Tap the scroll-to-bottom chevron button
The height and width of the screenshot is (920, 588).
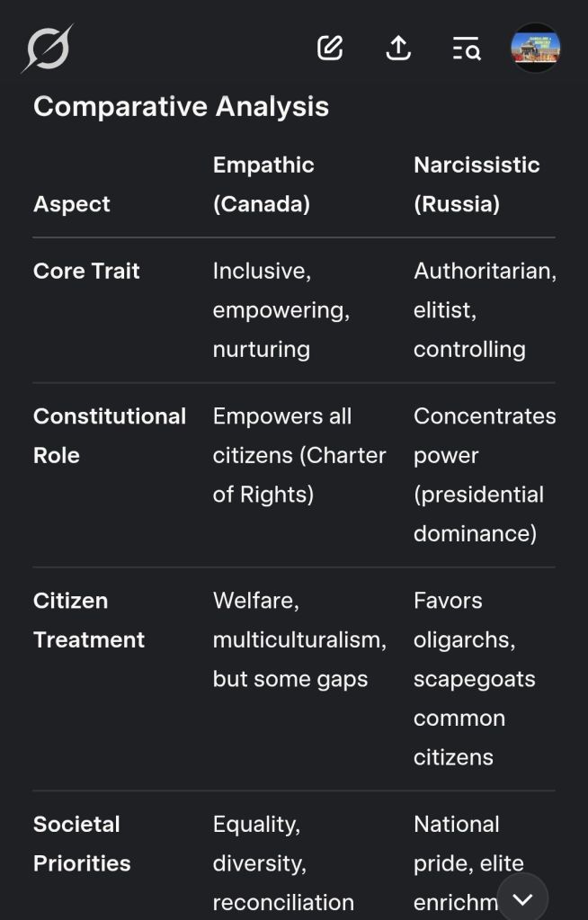[522, 898]
